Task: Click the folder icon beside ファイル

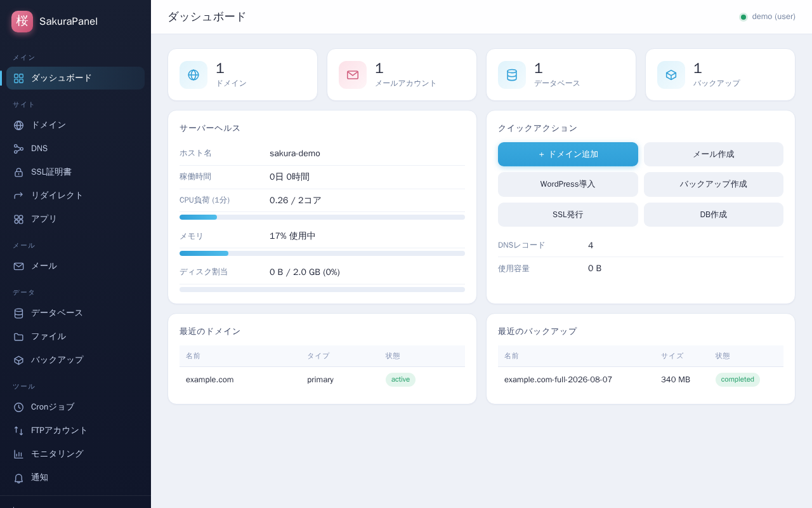Action: click(18, 337)
